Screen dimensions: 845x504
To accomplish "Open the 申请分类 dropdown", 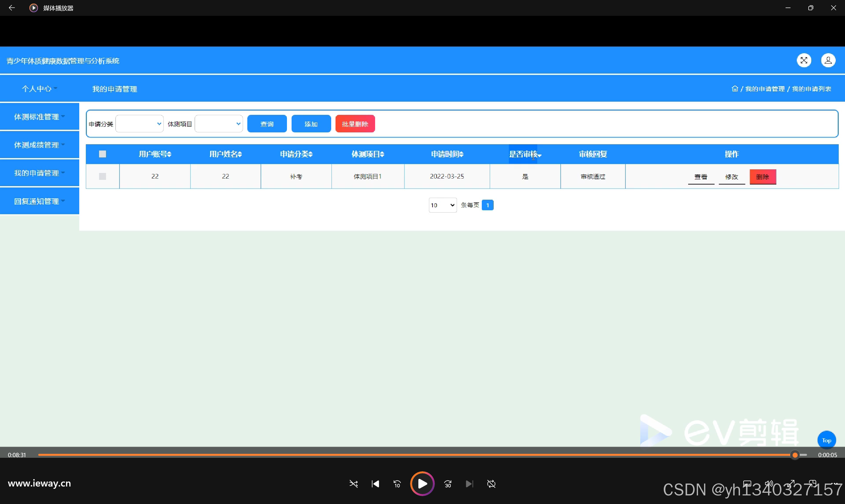I will [139, 124].
